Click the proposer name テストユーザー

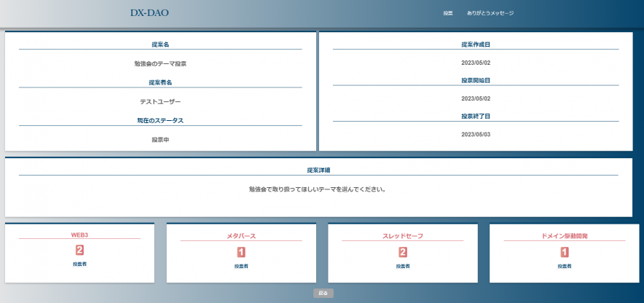tap(160, 102)
